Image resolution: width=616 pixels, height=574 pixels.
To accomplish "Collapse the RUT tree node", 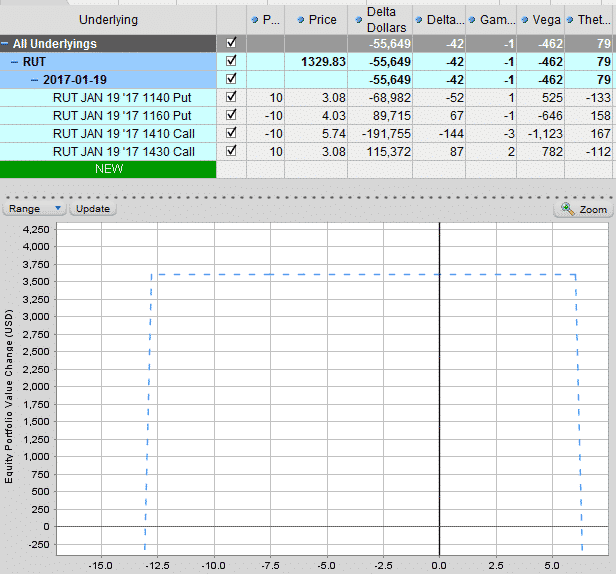I will 14,62.
